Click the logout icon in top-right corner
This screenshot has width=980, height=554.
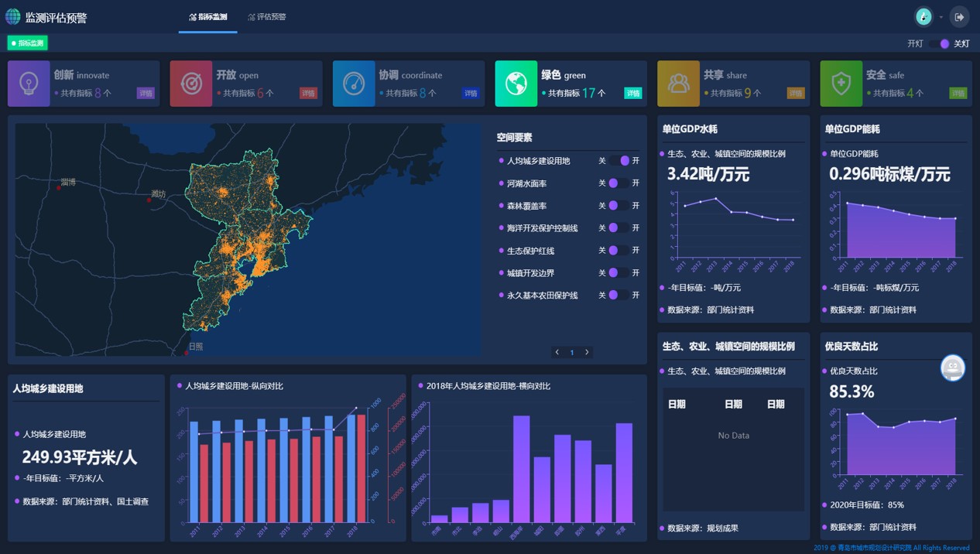959,16
